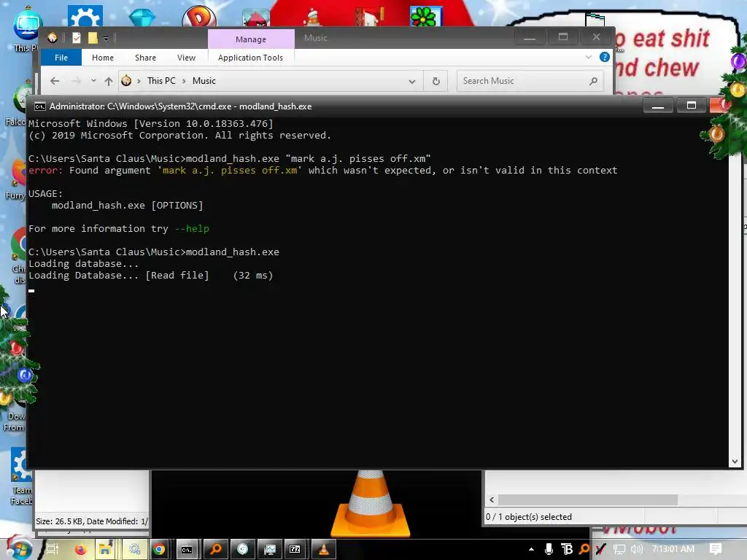Viewport: 747px width, 560px height.
Task: Go back in Explorer navigation
Action: (x=55, y=81)
